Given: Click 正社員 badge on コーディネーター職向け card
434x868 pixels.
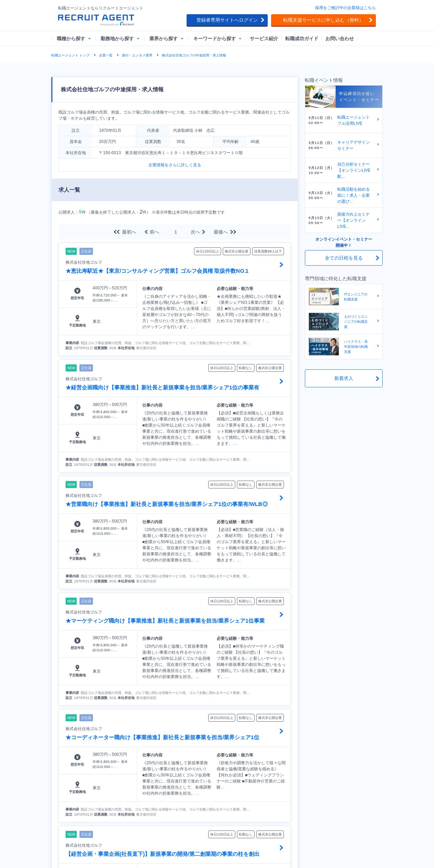Looking at the screenshot, I should pos(86,718).
